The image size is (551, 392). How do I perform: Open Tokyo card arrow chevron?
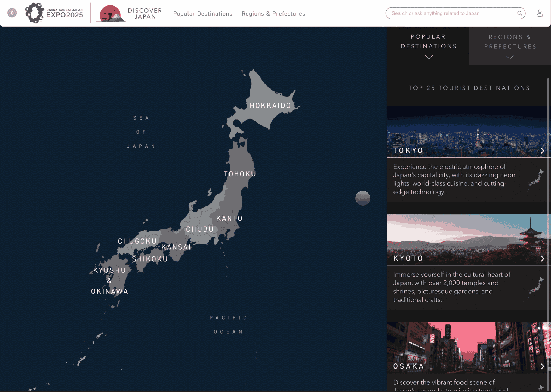[542, 151]
